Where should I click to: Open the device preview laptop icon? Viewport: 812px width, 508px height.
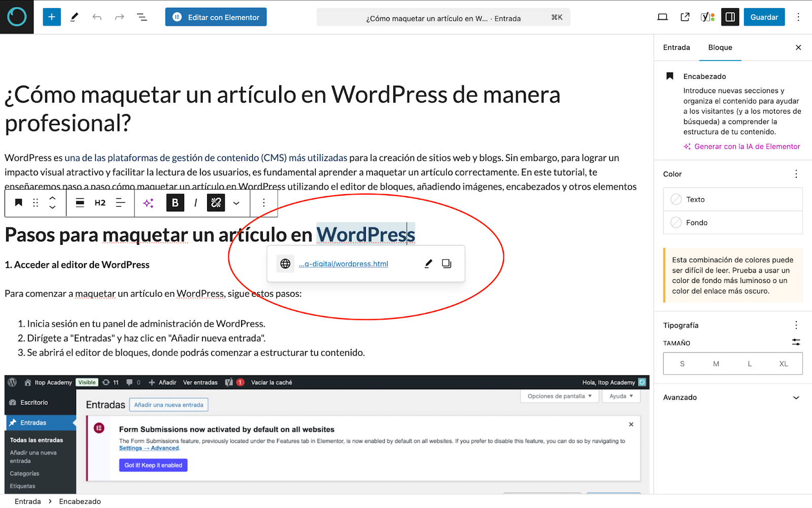(662, 17)
